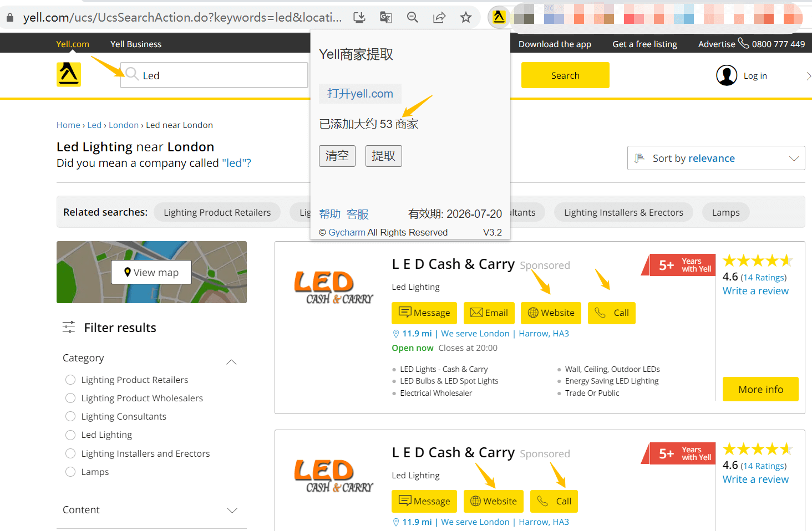Click the chevron arrow right of Log in
The image size is (812, 531).
[x=808, y=76]
